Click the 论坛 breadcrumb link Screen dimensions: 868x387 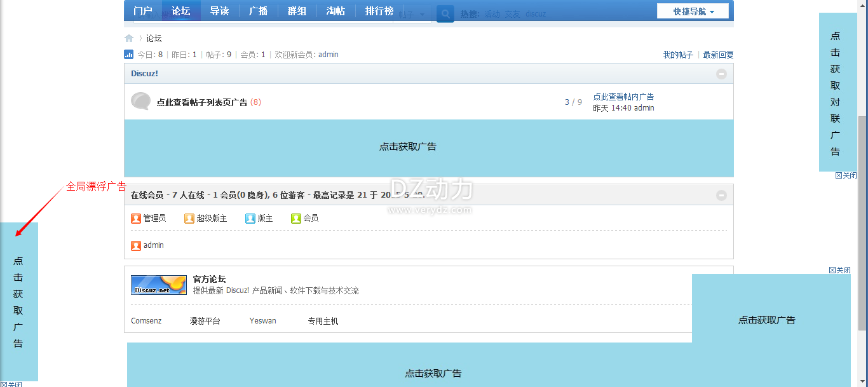[154, 38]
